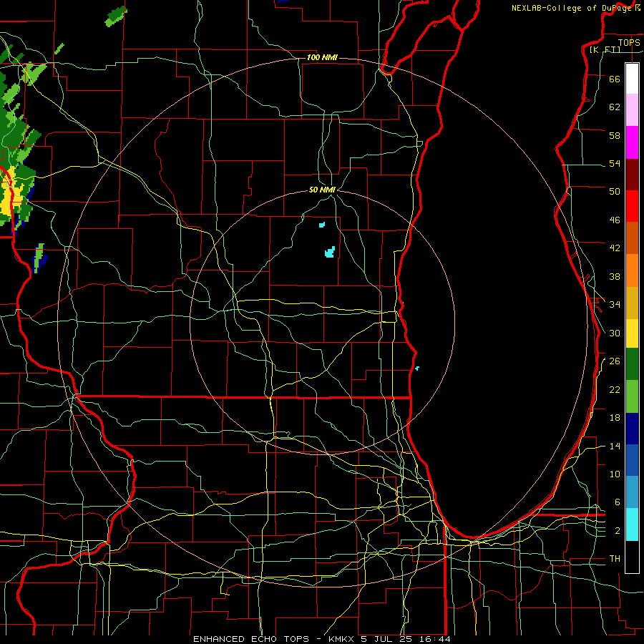The height and width of the screenshot is (644, 644).
Task: Click the legend value '42'
Action: tap(615, 248)
